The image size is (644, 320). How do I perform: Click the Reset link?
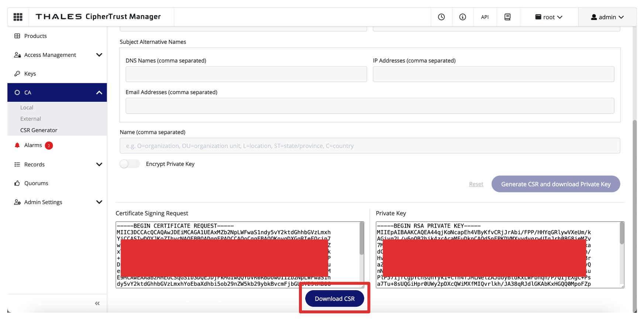(x=476, y=184)
